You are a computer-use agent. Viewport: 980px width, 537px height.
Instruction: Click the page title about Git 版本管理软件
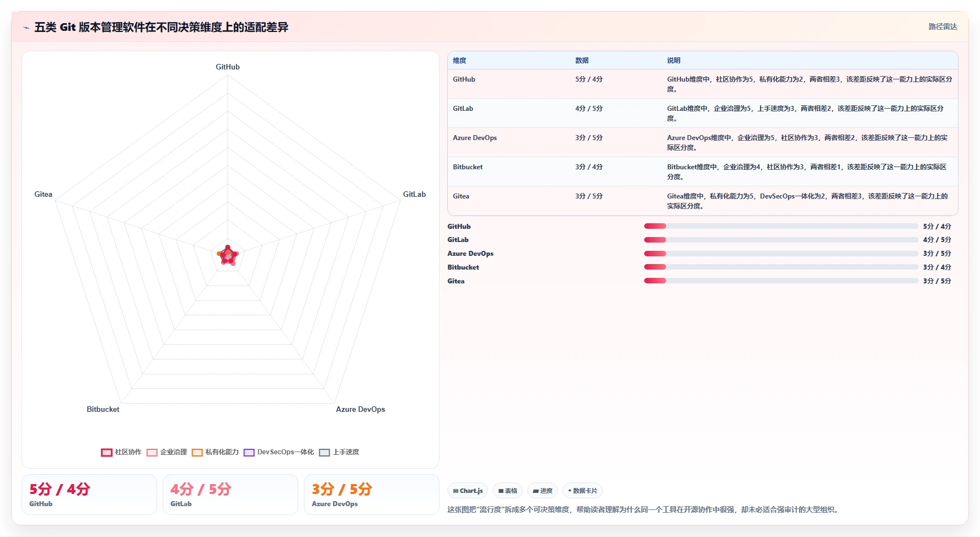[161, 27]
